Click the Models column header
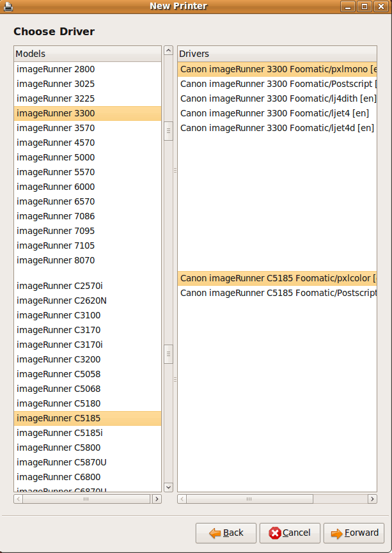Viewport: 392px width, 553px height. coord(88,54)
